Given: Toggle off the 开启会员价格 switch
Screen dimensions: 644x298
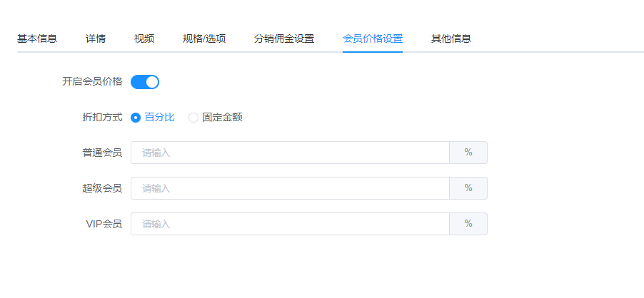Looking at the screenshot, I should click(x=144, y=82).
